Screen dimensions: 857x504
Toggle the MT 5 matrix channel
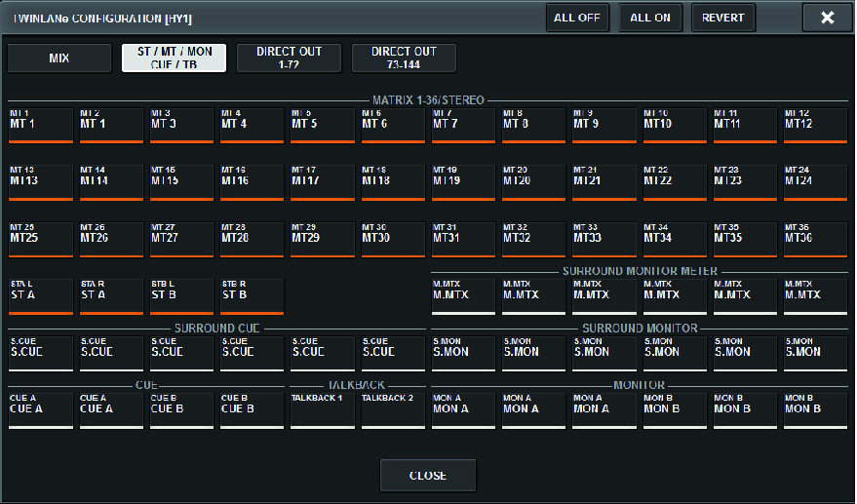tap(323, 124)
